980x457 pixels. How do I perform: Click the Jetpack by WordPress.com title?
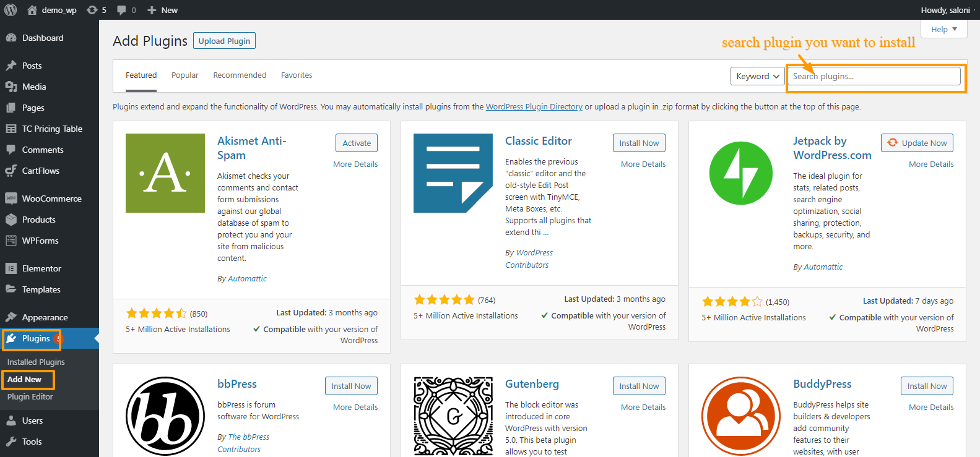tap(832, 148)
